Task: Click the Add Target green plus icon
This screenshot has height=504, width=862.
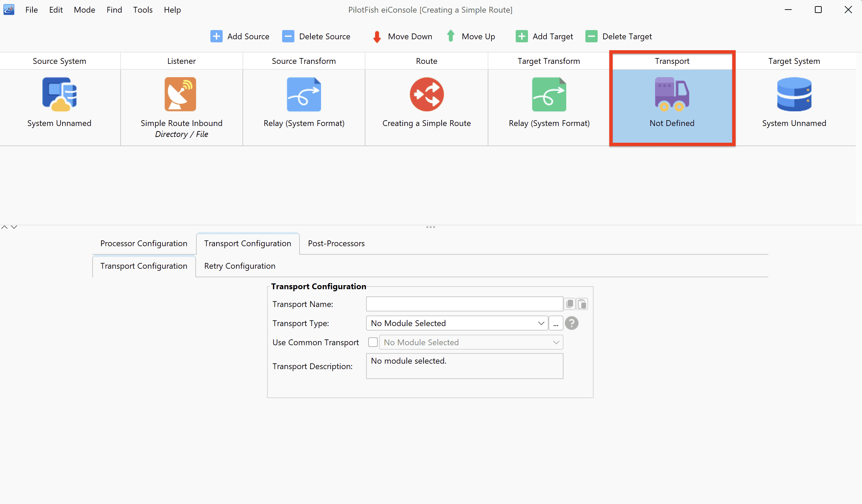Action: point(522,36)
